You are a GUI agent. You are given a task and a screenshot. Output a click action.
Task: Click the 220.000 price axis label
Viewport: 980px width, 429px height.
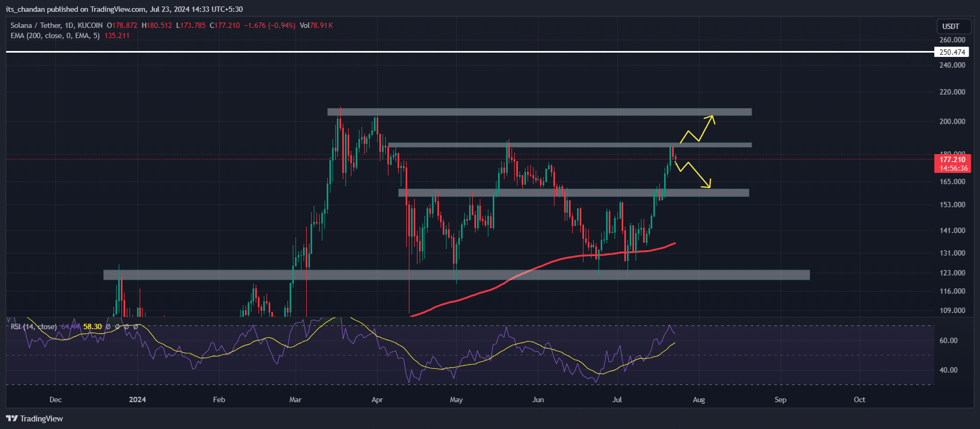coord(952,92)
